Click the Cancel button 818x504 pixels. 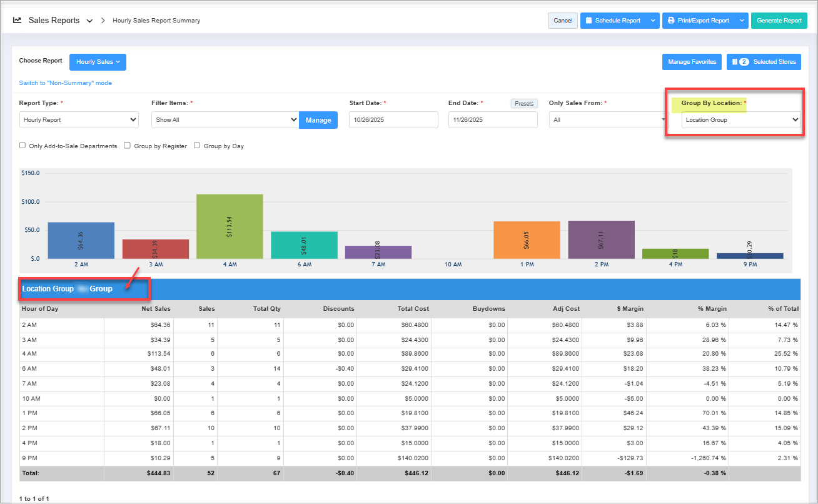tap(563, 21)
